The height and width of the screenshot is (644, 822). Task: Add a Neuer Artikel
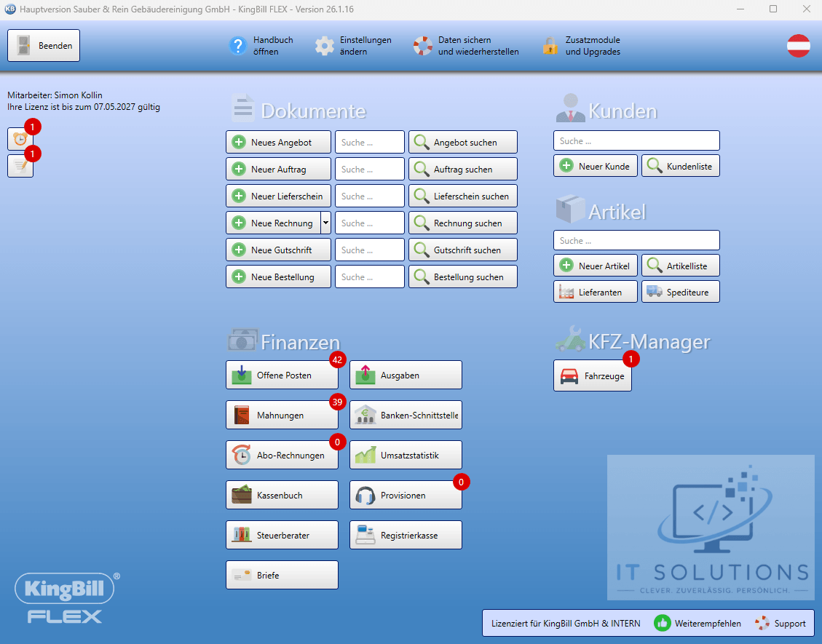coord(596,265)
